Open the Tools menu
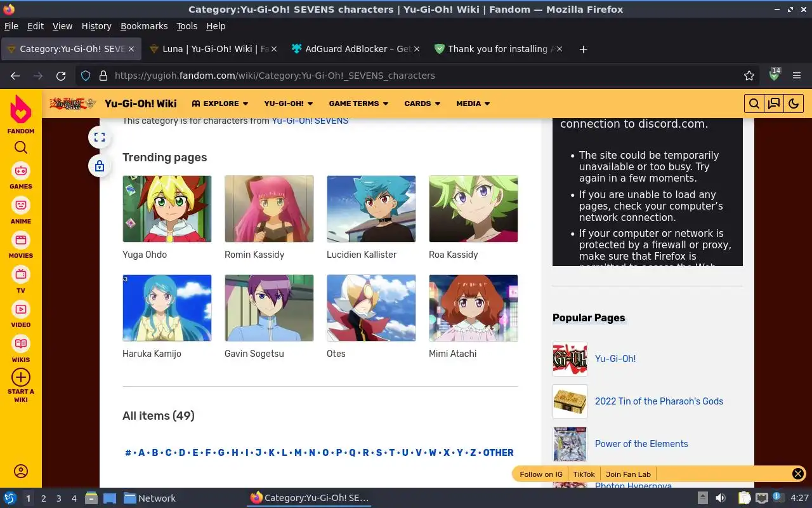This screenshot has width=812, height=508. click(x=187, y=26)
